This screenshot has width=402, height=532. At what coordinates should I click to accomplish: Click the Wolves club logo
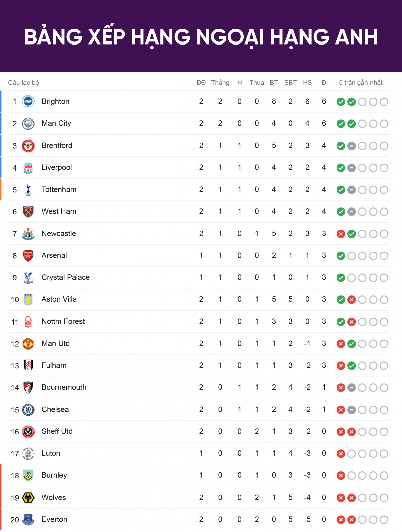[28, 498]
